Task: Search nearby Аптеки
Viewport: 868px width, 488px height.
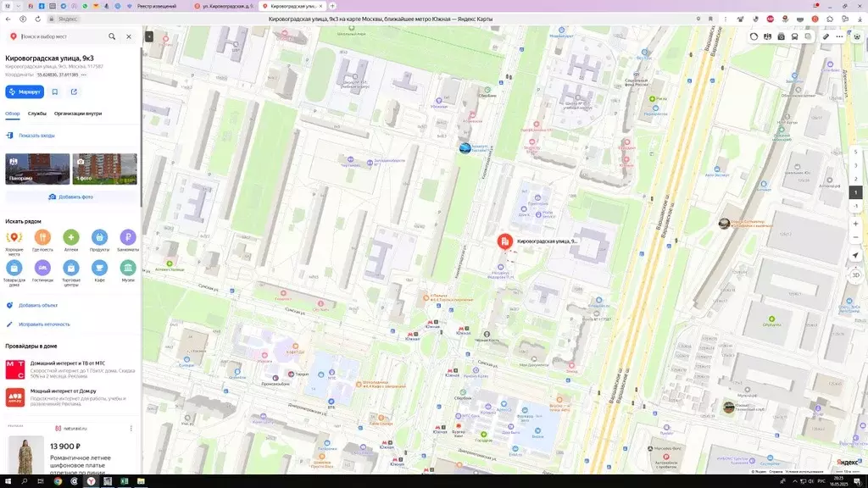Action: (71, 241)
